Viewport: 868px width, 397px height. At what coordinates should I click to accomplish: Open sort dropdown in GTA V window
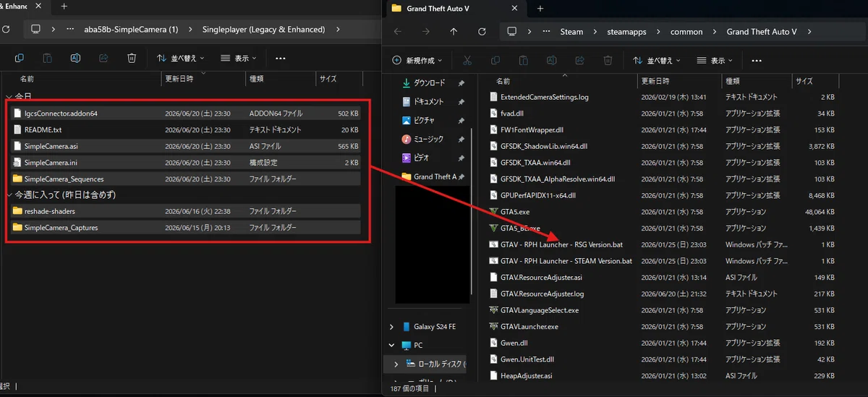pos(656,61)
